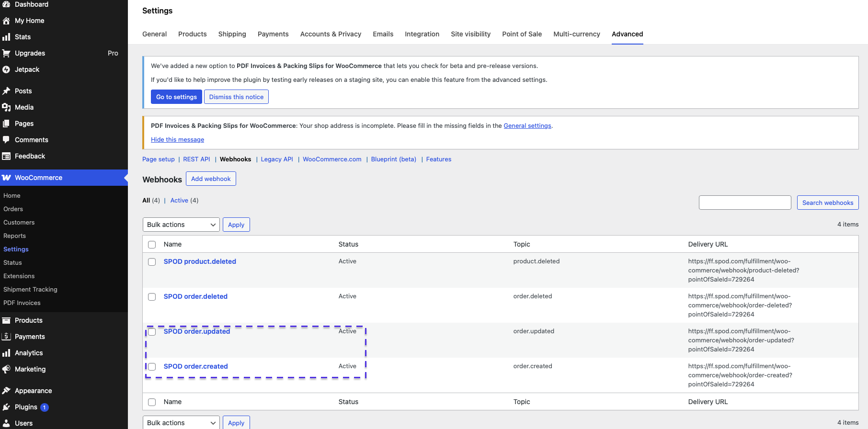Screen dimensions: 868x429
Task: Open the Features sub-section link
Action: (438, 159)
